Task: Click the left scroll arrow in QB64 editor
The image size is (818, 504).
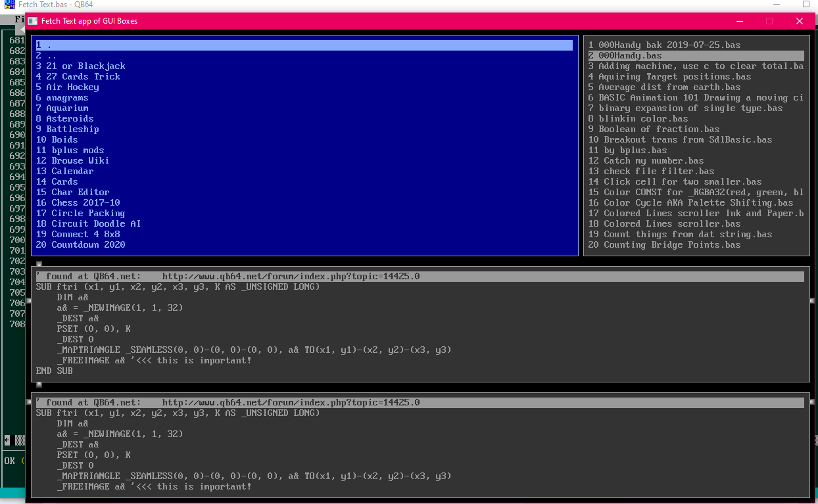Action: click(7, 440)
